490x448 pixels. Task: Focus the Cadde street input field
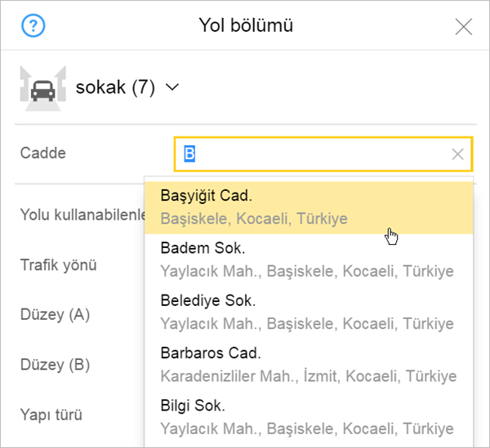(x=323, y=154)
